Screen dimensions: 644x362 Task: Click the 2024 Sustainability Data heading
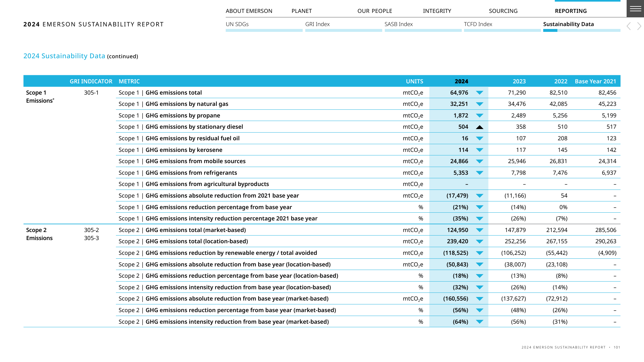coord(64,56)
